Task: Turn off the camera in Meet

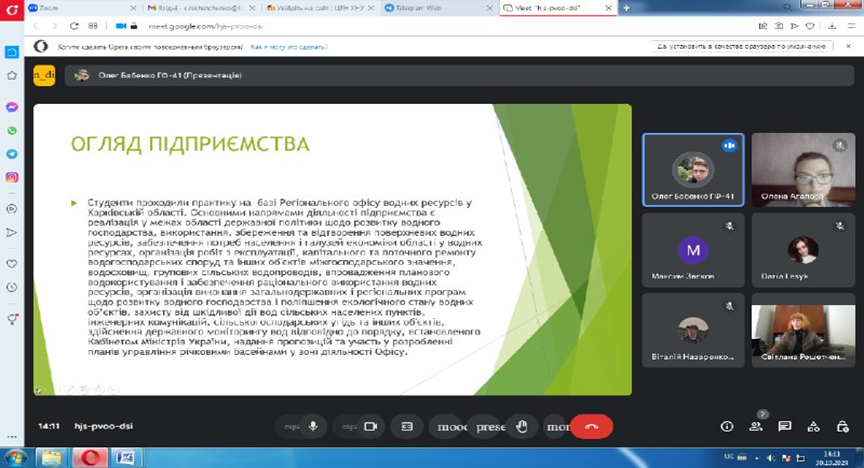Action: 369,426
